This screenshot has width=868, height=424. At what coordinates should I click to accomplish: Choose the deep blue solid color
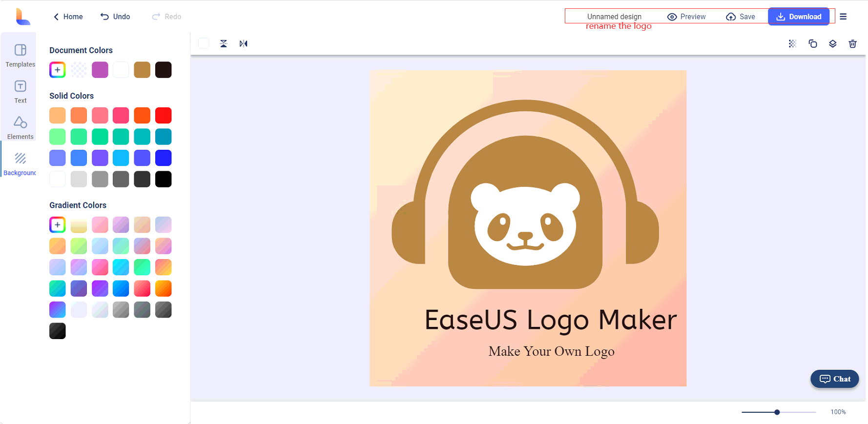click(164, 158)
